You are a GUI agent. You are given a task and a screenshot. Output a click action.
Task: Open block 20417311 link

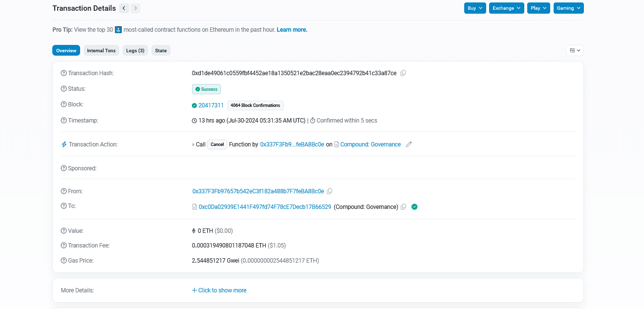211,105
